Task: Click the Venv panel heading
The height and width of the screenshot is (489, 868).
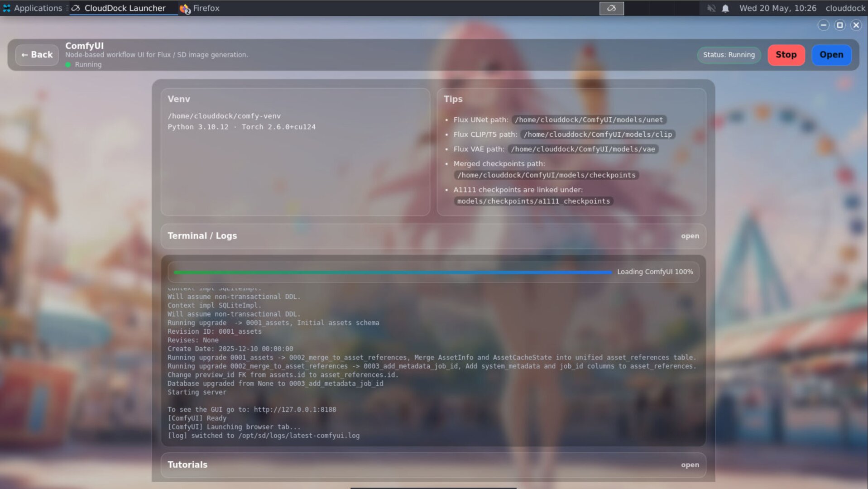Action: coord(179,99)
